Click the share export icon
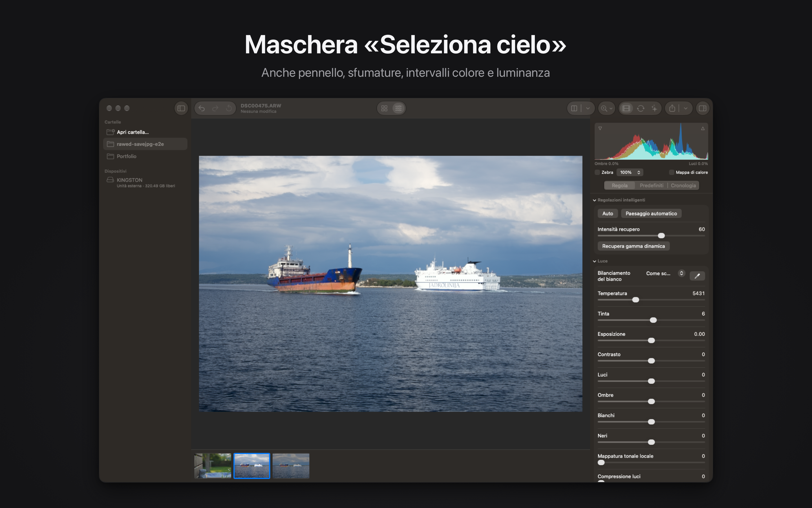Image resolution: width=812 pixels, height=508 pixels. pos(672,108)
